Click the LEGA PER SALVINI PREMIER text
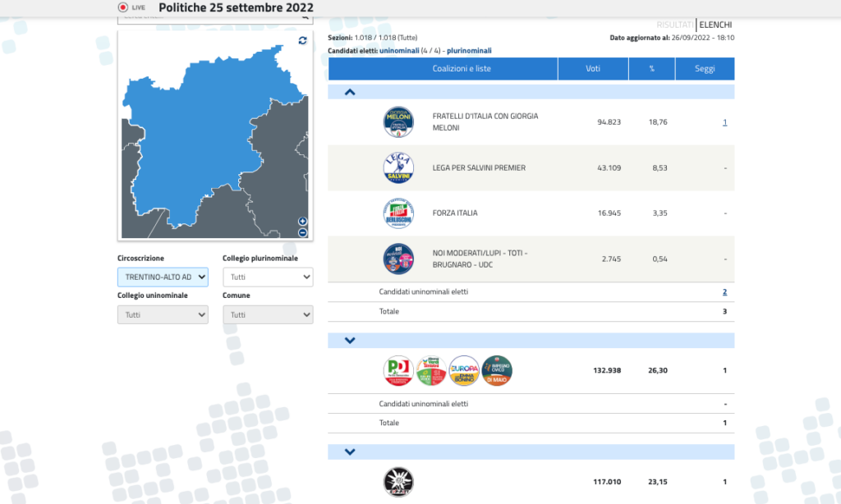Image resolution: width=841 pixels, height=504 pixels. pyautogui.click(x=479, y=167)
